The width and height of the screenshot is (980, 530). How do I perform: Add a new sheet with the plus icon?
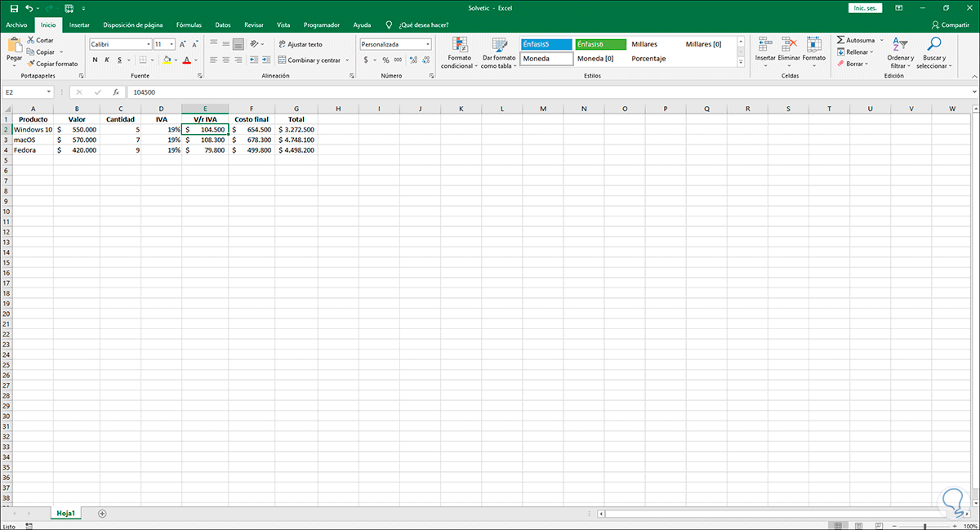point(102,513)
